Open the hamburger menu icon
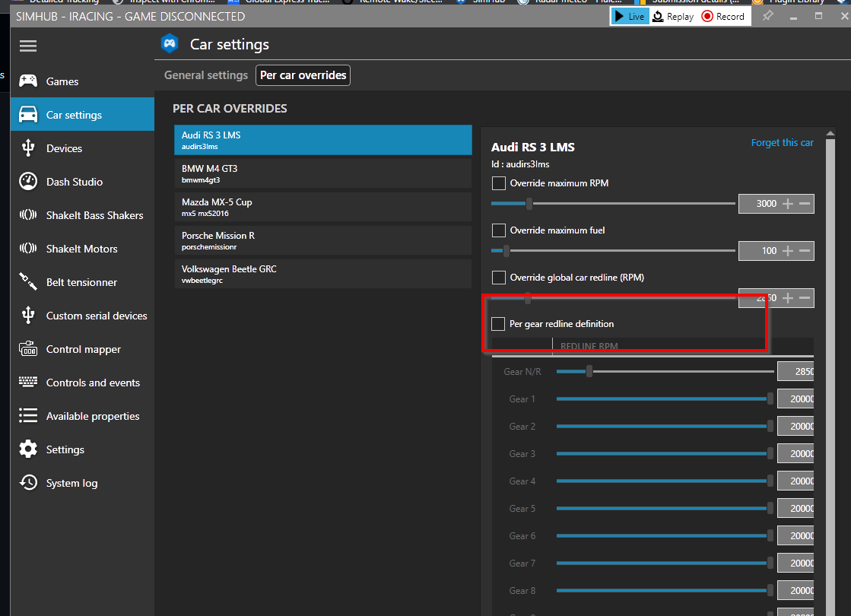851x616 pixels. 28,46
